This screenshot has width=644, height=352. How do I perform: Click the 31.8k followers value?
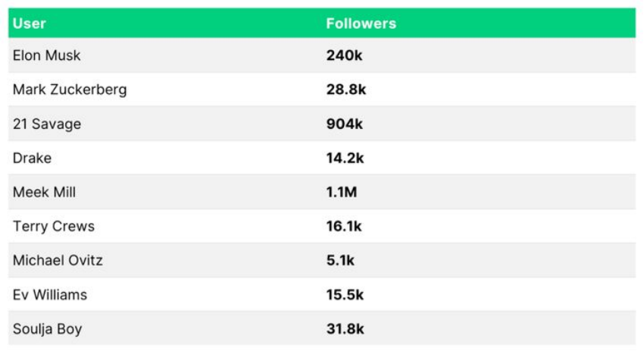pyautogui.click(x=345, y=328)
